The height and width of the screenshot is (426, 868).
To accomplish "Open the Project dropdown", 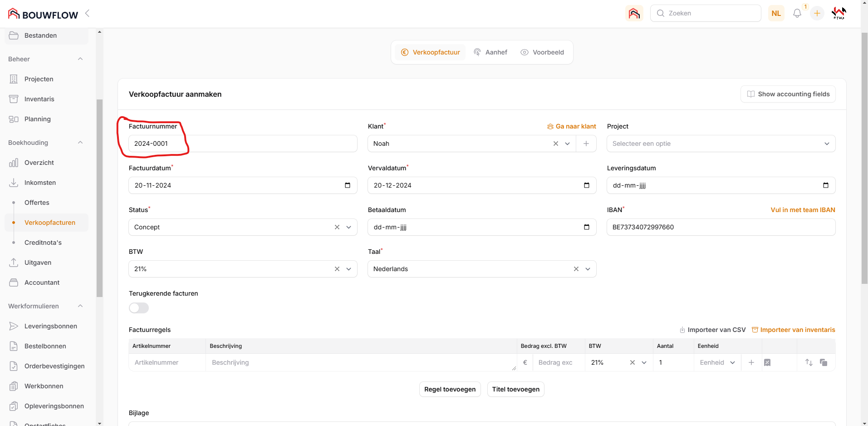I will [721, 144].
